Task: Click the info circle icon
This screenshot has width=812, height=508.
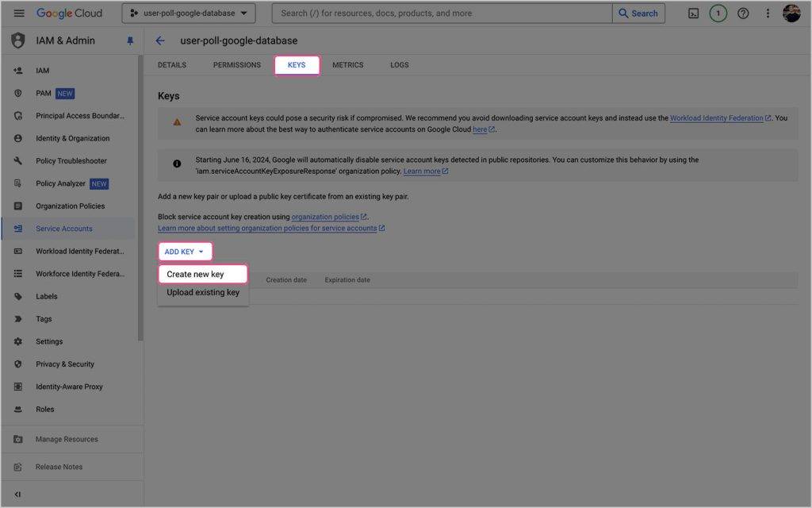Action: pyautogui.click(x=177, y=164)
